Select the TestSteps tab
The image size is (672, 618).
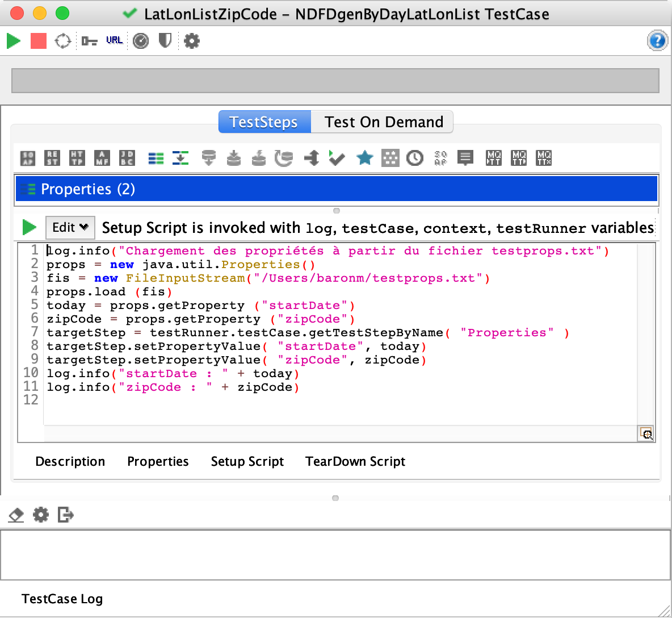pos(264,122)
